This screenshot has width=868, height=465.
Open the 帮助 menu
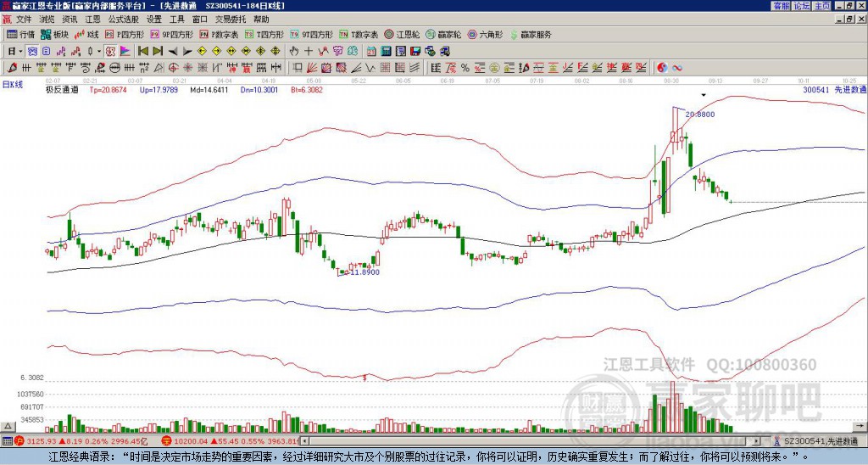[x=261, y=20]
